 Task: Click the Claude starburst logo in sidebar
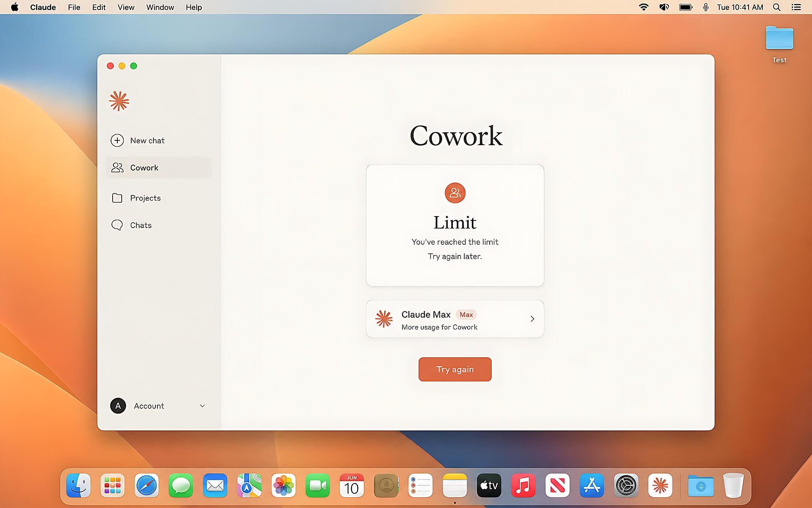(119, 101)
